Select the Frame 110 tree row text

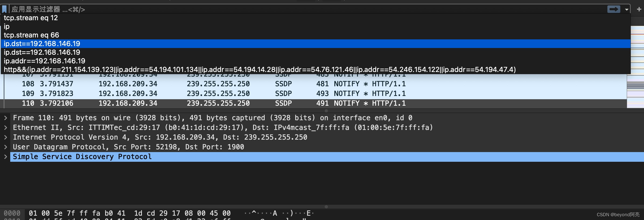(213, 118)
